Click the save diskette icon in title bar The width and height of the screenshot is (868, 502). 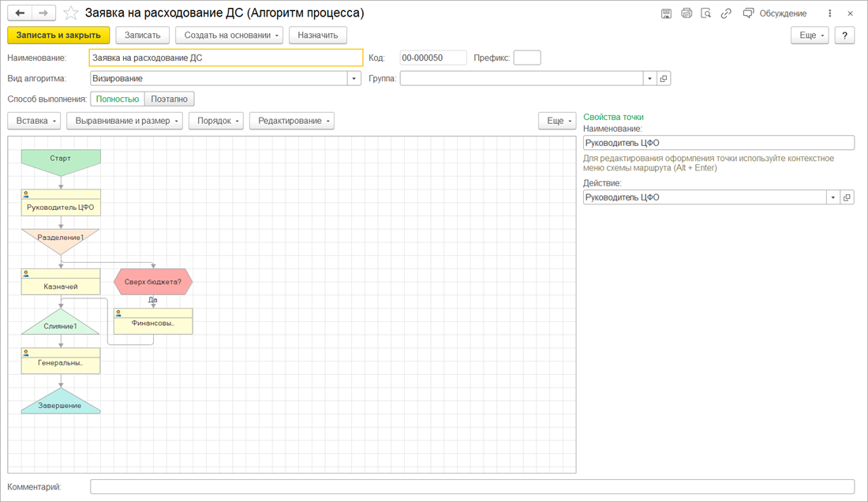pos(666,13)
